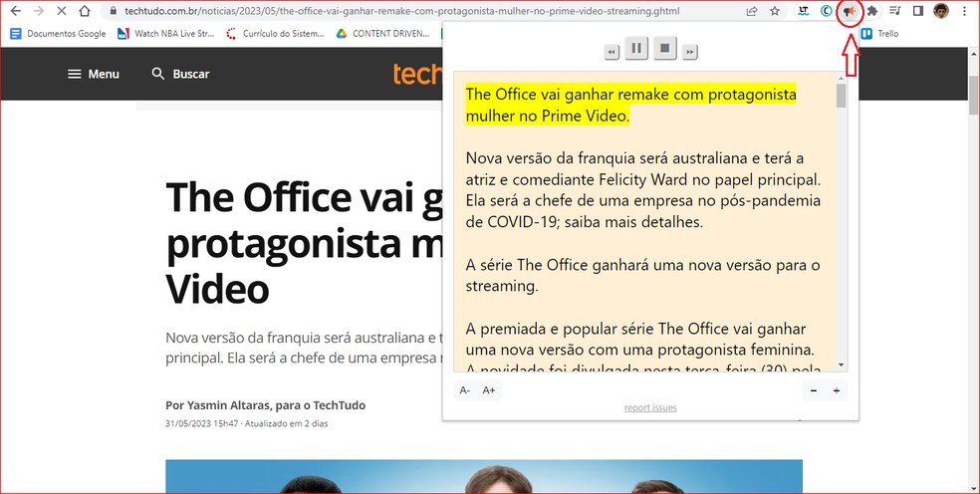The width and height of the screenshot is (980, 494).
Task: Click the date text '31/05/2023 15h47'
Action: (202, 423)
